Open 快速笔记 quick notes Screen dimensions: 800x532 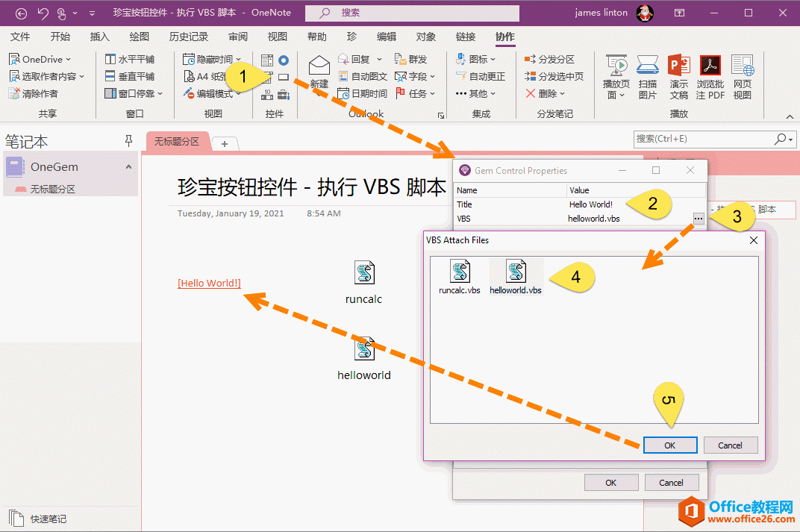(x=38, y=519)
